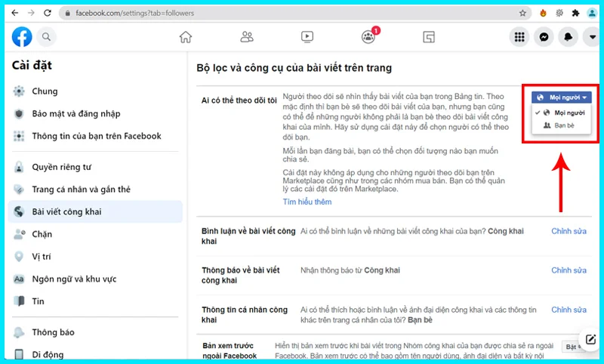604x364 pixels.
Task: Bookmark this page with star icon
Action: pyautogui.click(x=522, y=13)
